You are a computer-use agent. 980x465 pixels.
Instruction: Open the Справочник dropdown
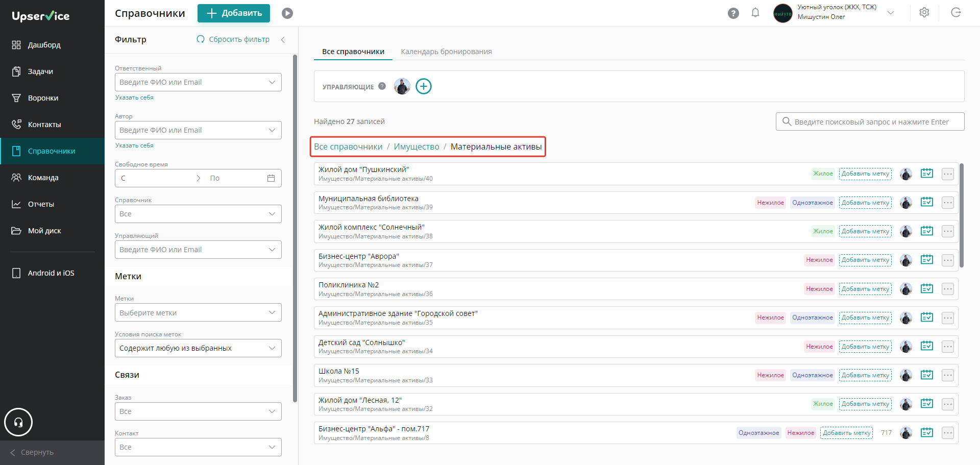point(198,214)
